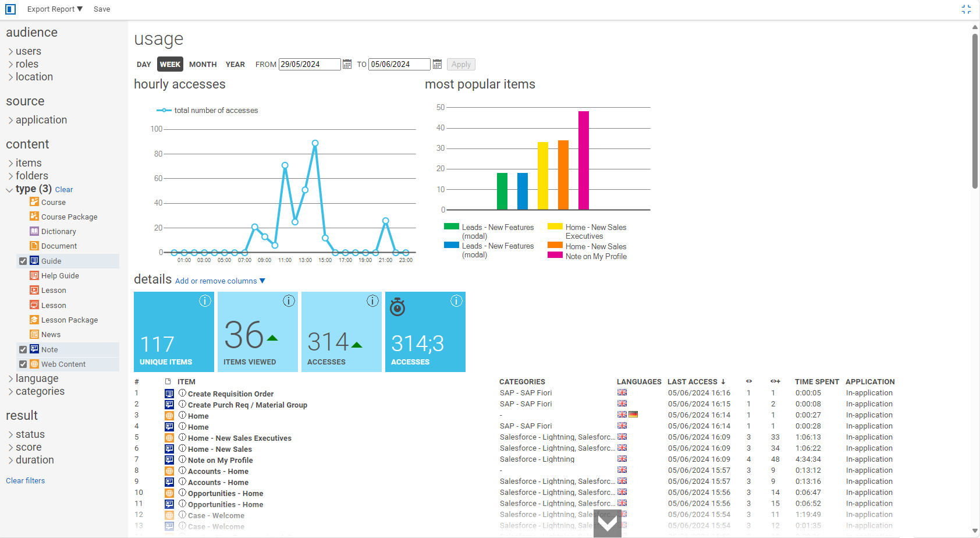Click info icon on Items Viewed tile
Viewport: 980px width, 538px height.
(289, 301)
